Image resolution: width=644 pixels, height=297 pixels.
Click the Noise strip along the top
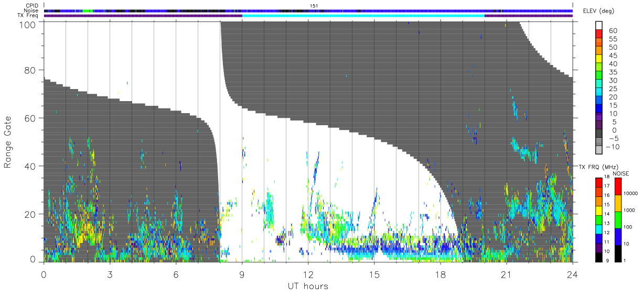(x=308, y=10)
